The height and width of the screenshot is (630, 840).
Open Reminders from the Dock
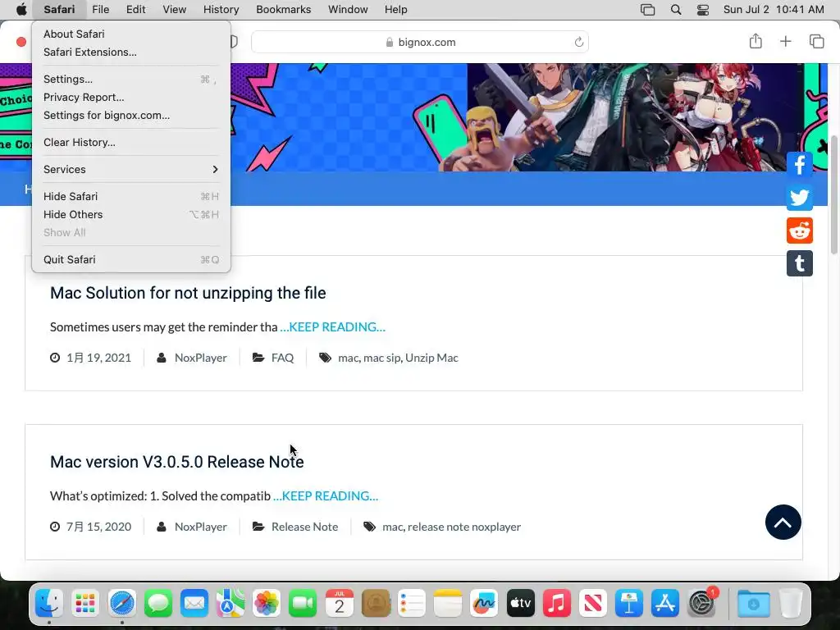point(412,603)
